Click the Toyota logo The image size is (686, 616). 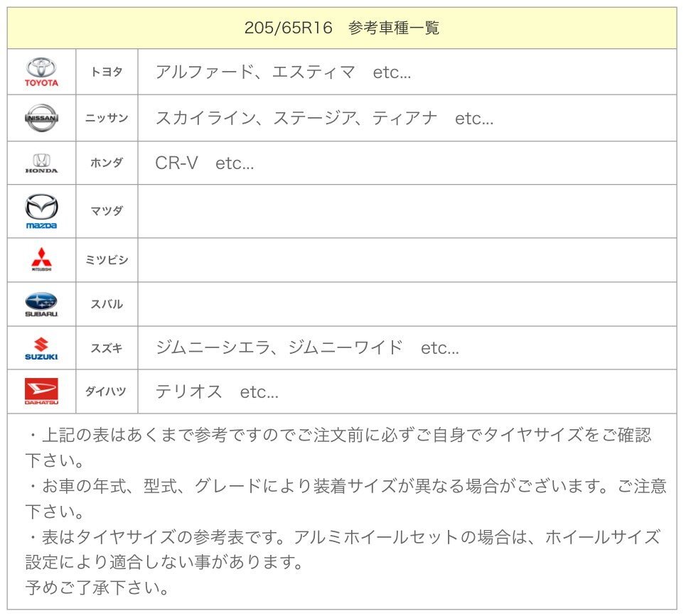[x=41, y=72]
